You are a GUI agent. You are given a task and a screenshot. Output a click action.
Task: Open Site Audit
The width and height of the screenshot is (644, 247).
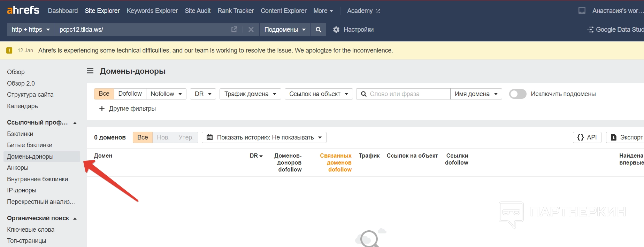pos(198,11)
